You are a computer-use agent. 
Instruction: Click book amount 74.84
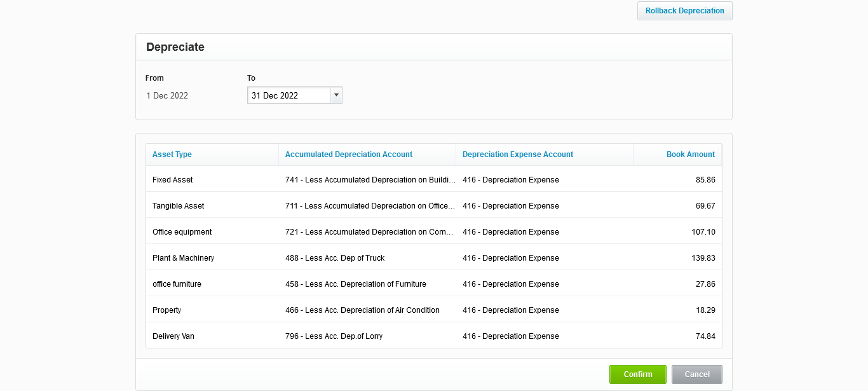pyautogui.click(x=705, y=336)
